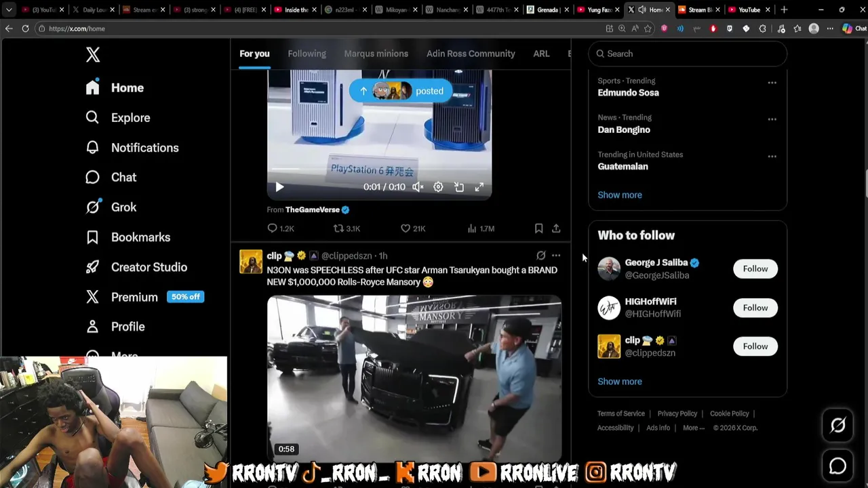The width and height of the screenshot is (868, 488).
Task: Open Chat from the left sidebar
Action: coord(111,178)
